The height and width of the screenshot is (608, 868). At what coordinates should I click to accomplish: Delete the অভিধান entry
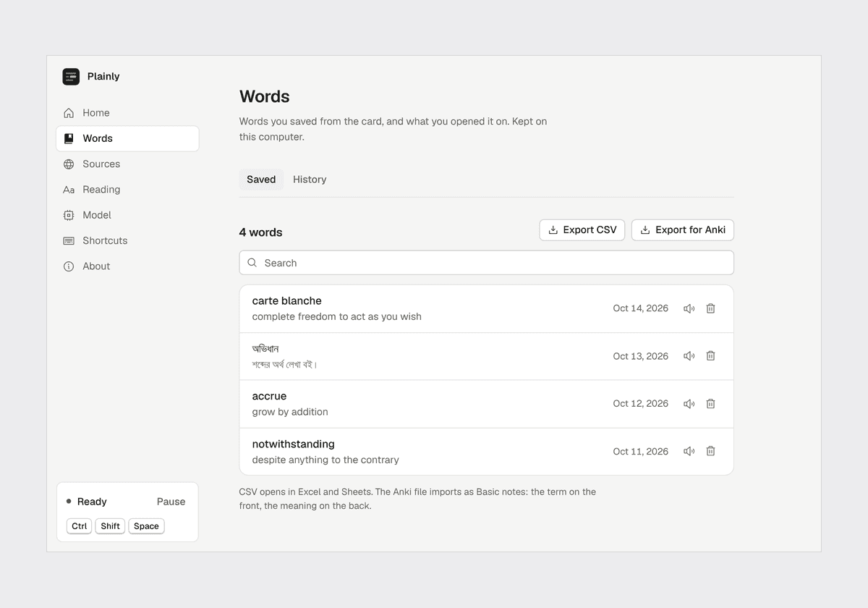[711, 356]
